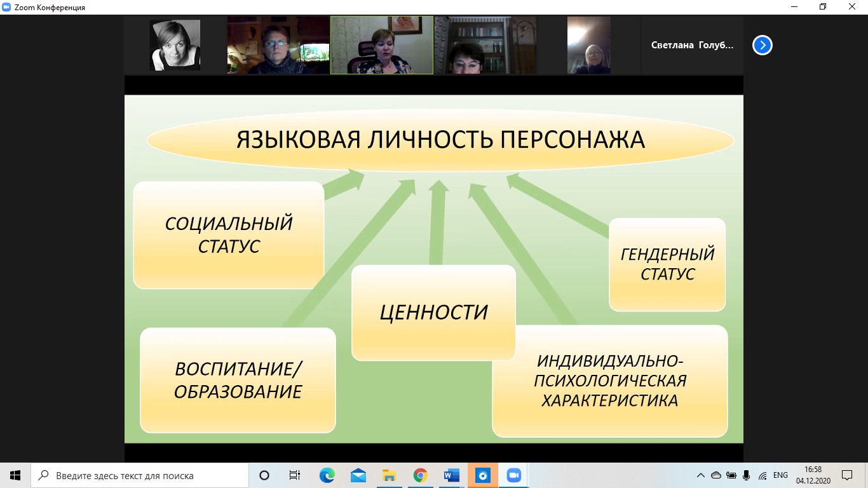Click the microphone tray icon

pyautogui.click(x=747, y=475)
